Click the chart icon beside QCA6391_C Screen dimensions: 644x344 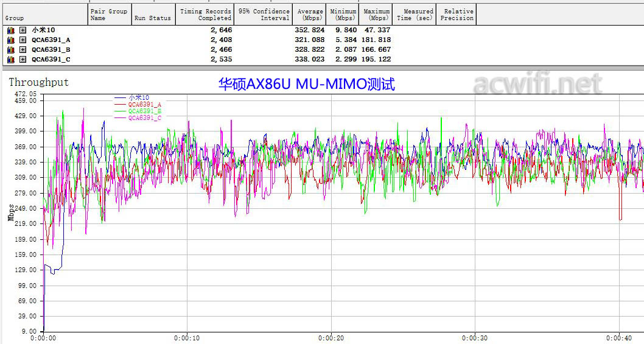point(11,59)
